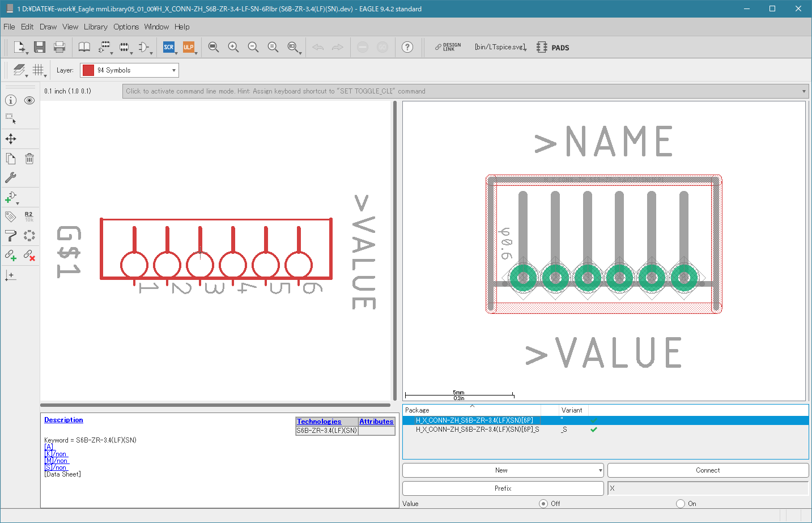812x523 pixels.
Task: Click the red layer color swatch
Action: [88, 70]
